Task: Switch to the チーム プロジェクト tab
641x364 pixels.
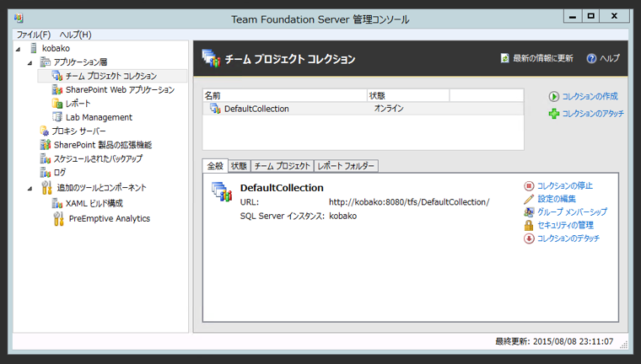Action: 282,166
